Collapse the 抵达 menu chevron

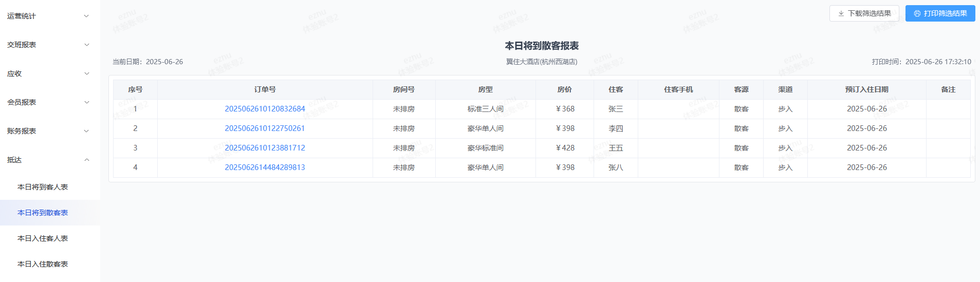(x=86, y=160)
